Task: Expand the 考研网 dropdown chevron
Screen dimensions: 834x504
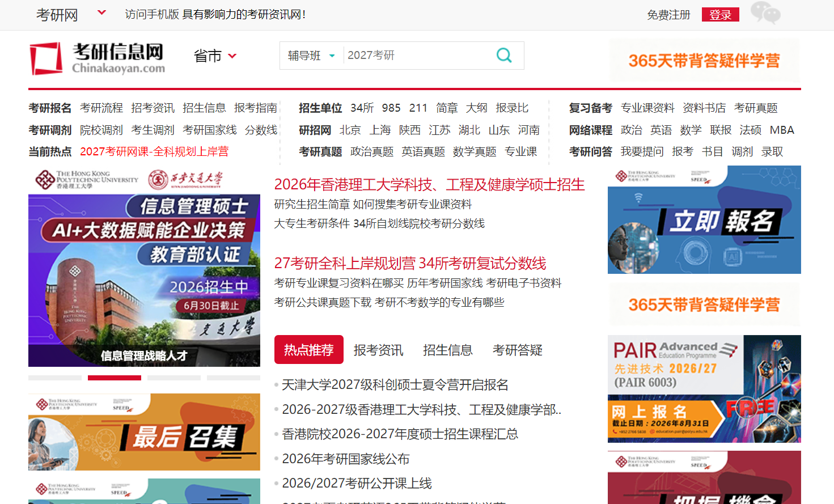Action: click(101, 12)
